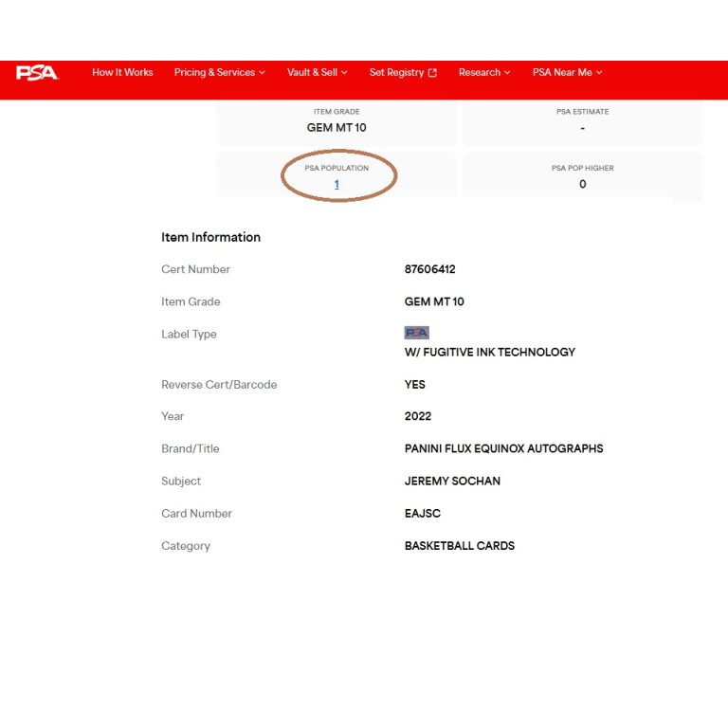
Task: Click the PSA label type thumbnail icon
Action: (x=416, y=333)
